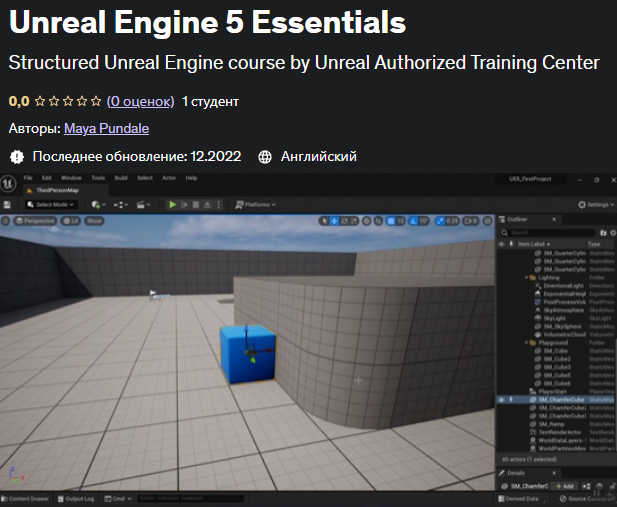Toggle rotation snapping in the viewport
Viewport: 617px width, 507px height.
pyautogui.click(x=426, y=220)
